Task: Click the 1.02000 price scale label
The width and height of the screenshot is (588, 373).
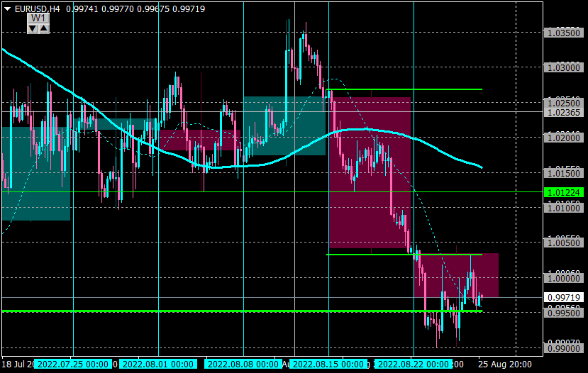Action: coord(564,138)
